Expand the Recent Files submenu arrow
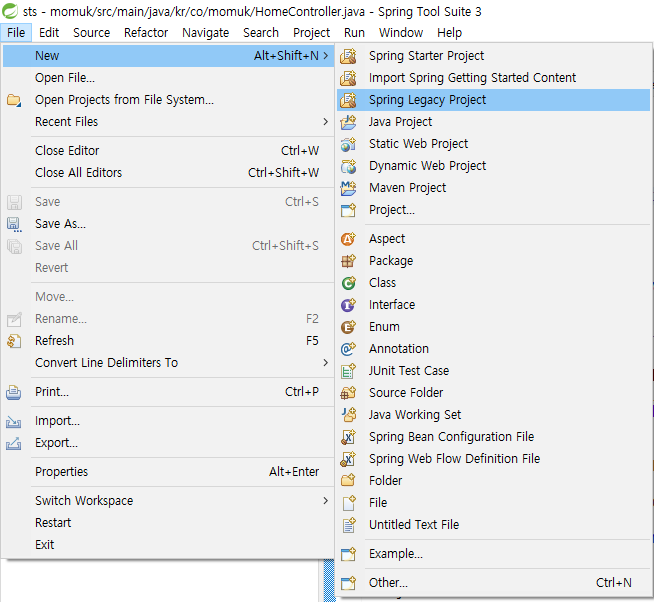Viewport: 654px width, 602px height. coord(326,122)
